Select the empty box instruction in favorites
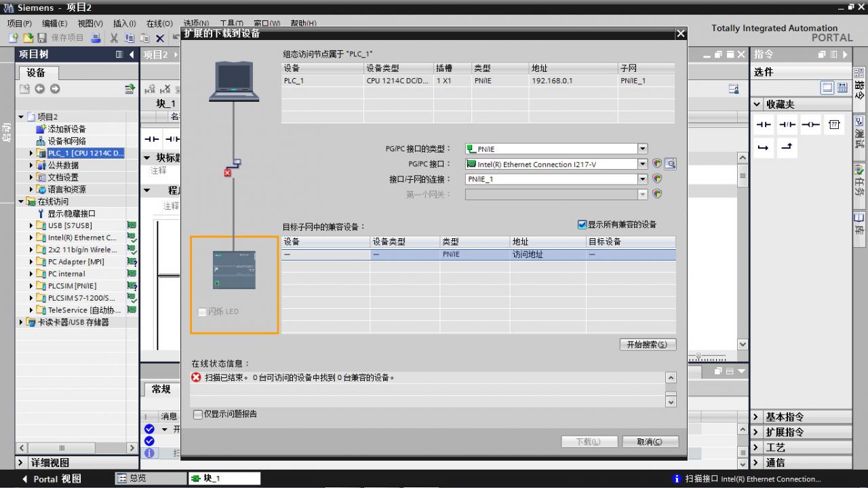 coord(834,125)
